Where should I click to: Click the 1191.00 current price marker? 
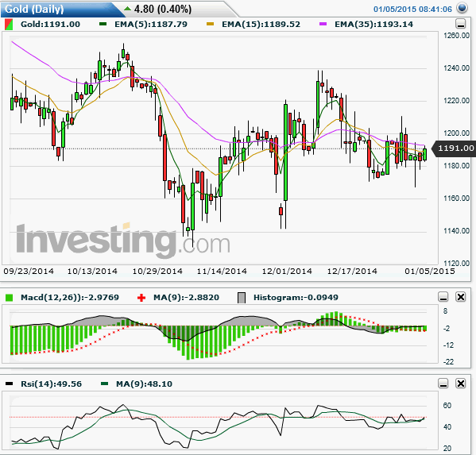tap(454, 148)
